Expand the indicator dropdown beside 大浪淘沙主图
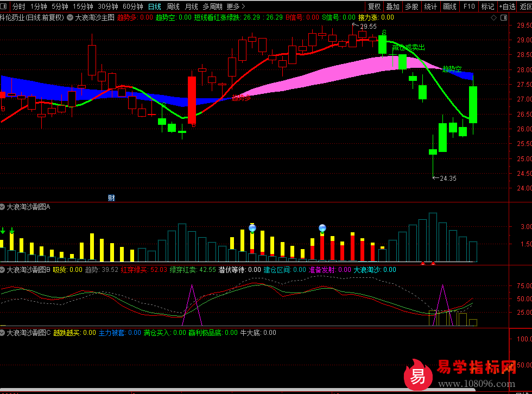The height and width of the screenshot is (394, 532). point(70,17)
